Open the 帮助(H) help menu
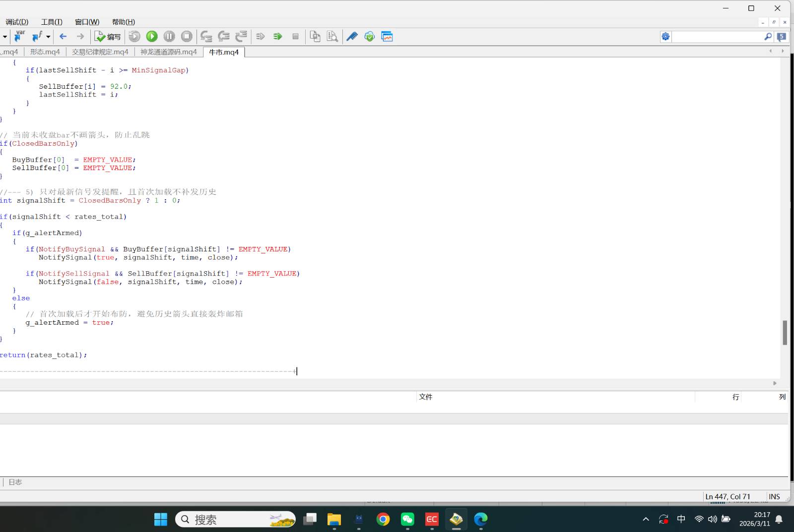The image size is (794, 532). point(124,22)
